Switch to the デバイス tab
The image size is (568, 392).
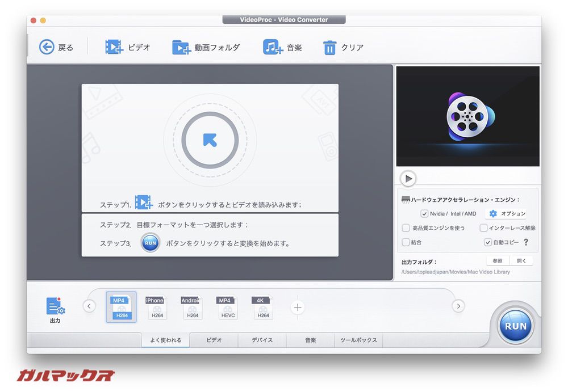click(x=262, y=339)
